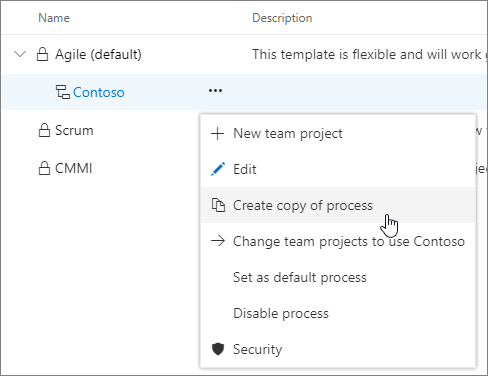Select the CMMI process row
Screen dimensions: 488x376
100,168
